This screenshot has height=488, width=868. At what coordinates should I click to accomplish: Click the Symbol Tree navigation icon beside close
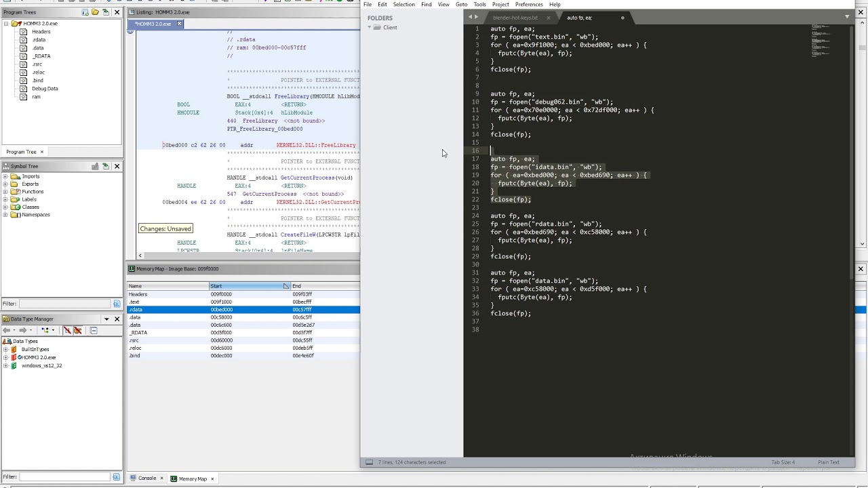coord(106,166)
